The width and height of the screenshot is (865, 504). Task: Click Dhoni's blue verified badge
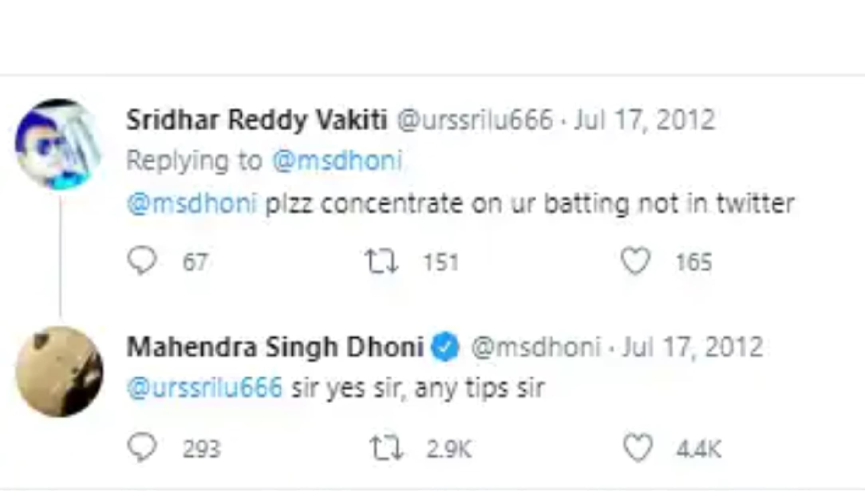[446, 348]
